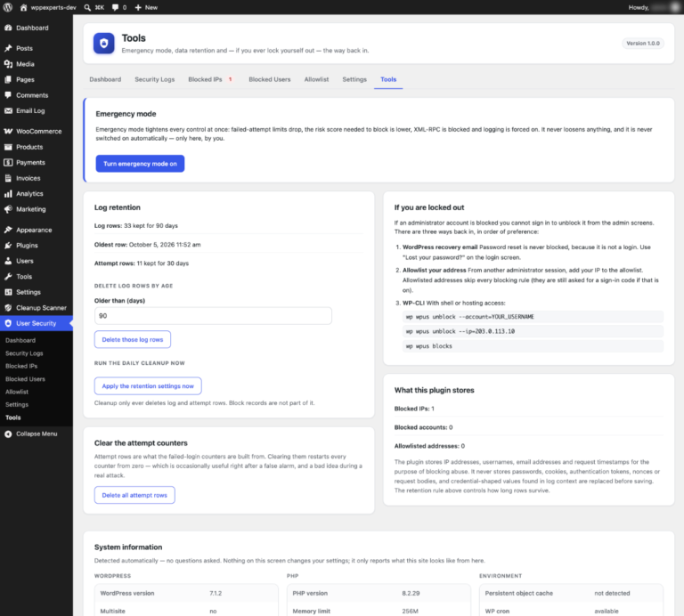Click the Media icon in sidebar
This screenshot has height=616, width=684.
point(8,64)
